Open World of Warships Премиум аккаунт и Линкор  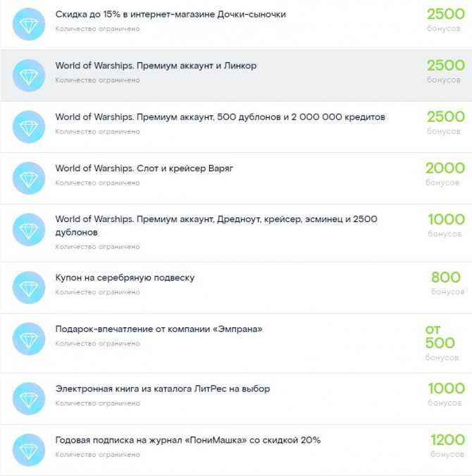(156, 66)
